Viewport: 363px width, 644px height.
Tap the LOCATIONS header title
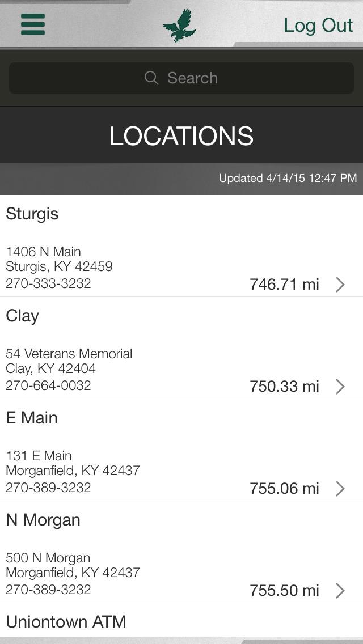point(181,136)
